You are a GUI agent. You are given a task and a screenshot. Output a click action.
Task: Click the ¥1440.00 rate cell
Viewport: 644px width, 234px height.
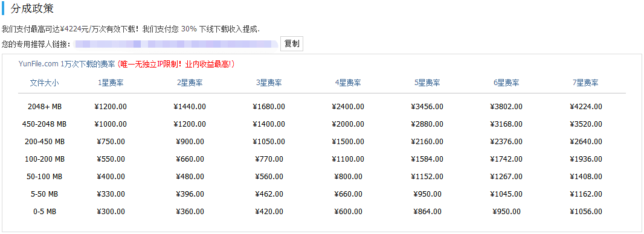click(x=190, y=107)
